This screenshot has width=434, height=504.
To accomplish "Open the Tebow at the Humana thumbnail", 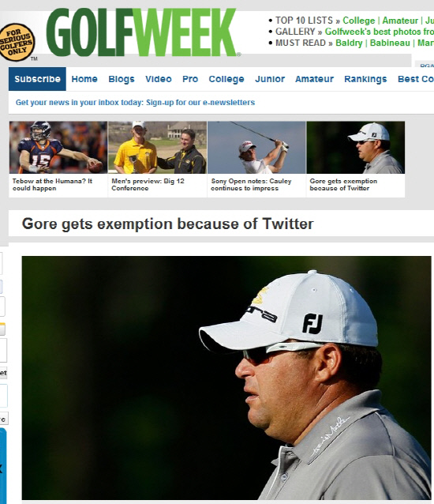I will pos(58,148).
